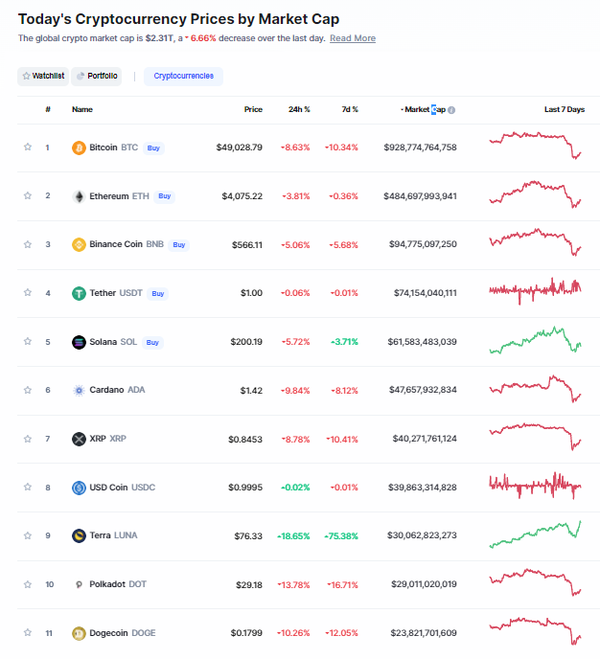Toggle the Terra watchlist star
The width and height of the screenshot is (600, 659).
[x=28, y=536]
